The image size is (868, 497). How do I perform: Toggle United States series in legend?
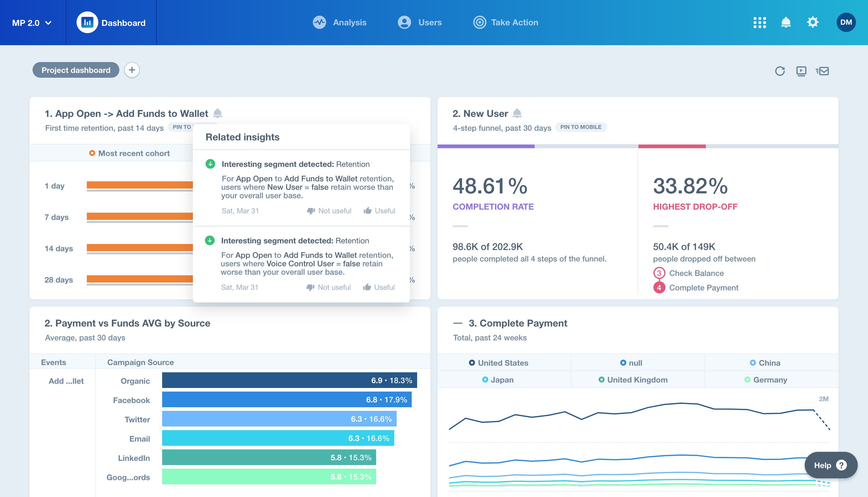(x=498, y=363)
